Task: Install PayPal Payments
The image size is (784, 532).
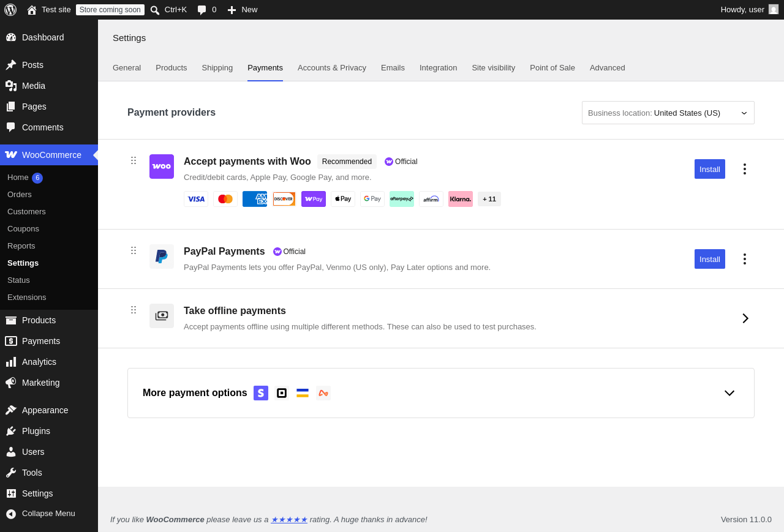Action: tap(710, 259)
